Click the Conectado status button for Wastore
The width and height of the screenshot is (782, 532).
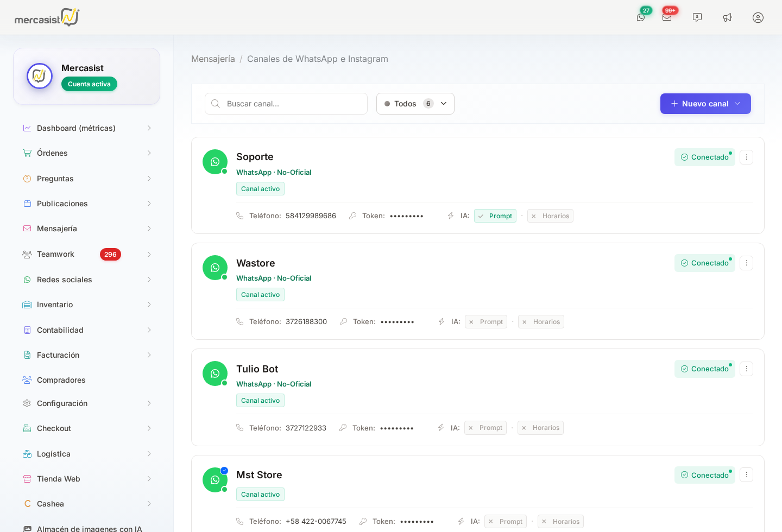[705, 263]
